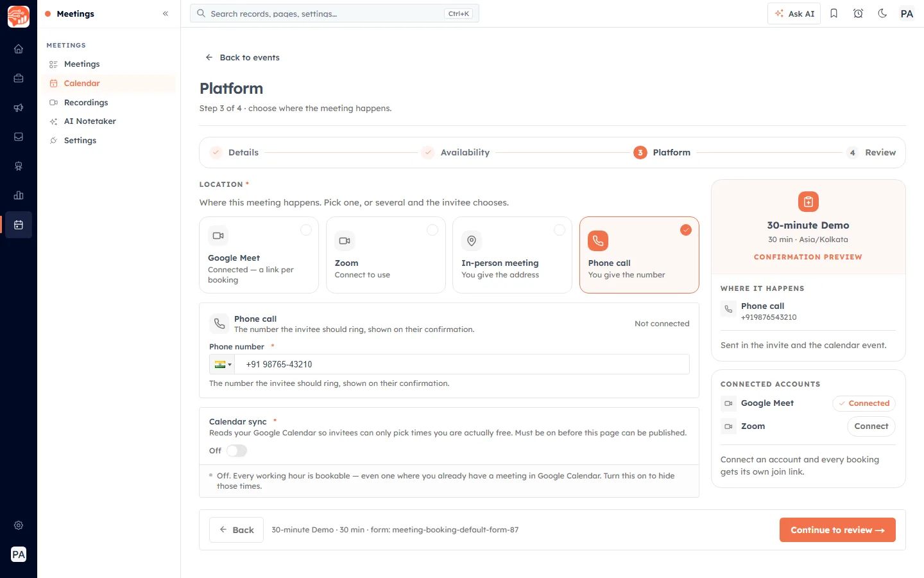Screen dimensions: 924x578
Task: Go to the Details step
Action: coord(234,153)
